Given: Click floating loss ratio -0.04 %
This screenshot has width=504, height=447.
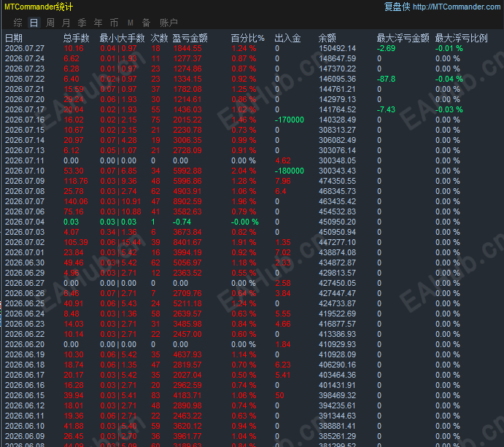Looking at the screenshot, I should click(449, 79).
